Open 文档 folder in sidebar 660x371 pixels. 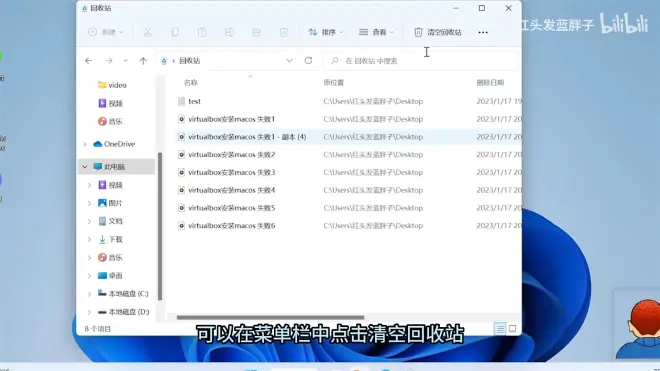coord(110,221)
